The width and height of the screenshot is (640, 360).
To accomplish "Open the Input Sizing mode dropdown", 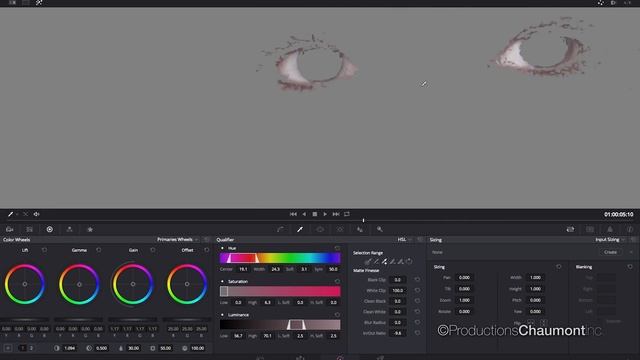I will pos(610,240).
